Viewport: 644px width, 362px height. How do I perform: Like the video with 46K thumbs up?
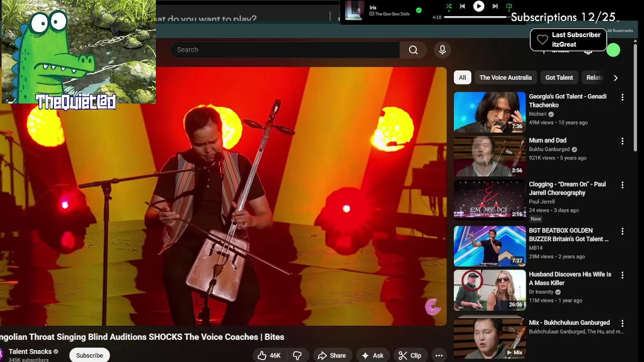pyautogui.click(x=269, y=355)
